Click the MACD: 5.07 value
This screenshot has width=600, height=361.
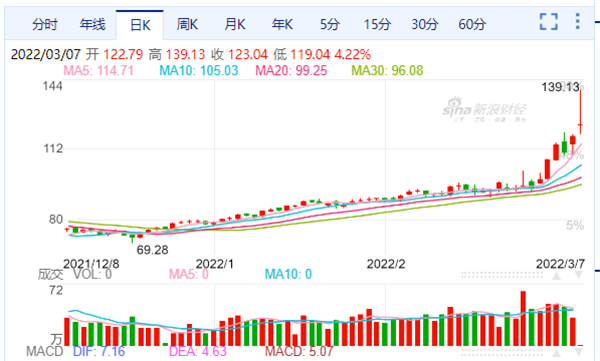[x=299, y=351]
